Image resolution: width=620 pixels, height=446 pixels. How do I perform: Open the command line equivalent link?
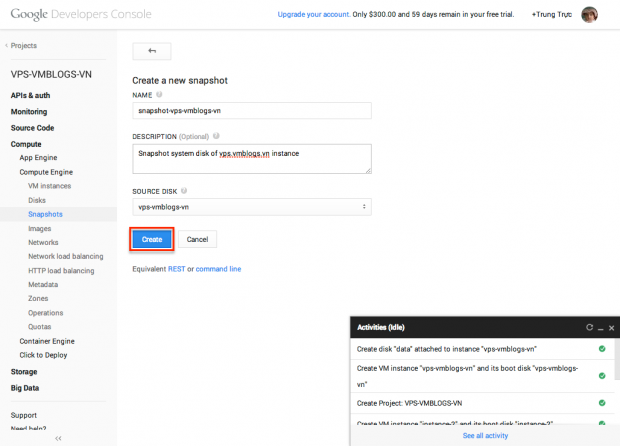click(x=218, y=269)
